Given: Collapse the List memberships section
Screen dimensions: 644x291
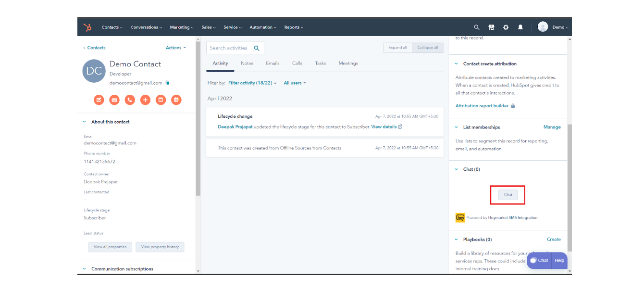Looking at the screenshot, I should click(457, 127).
